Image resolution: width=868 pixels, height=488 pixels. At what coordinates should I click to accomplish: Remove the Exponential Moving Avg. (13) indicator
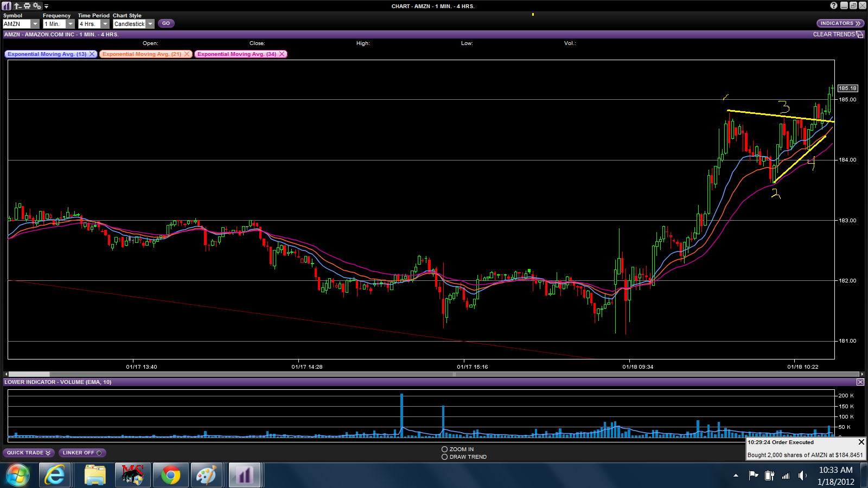coord(92,54)
